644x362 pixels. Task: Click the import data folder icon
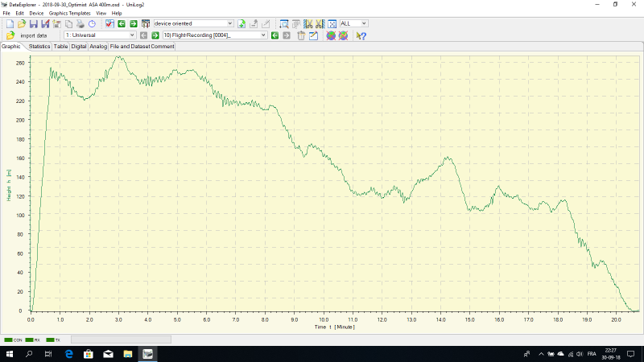pyautogui.click(x=10, y=35)
